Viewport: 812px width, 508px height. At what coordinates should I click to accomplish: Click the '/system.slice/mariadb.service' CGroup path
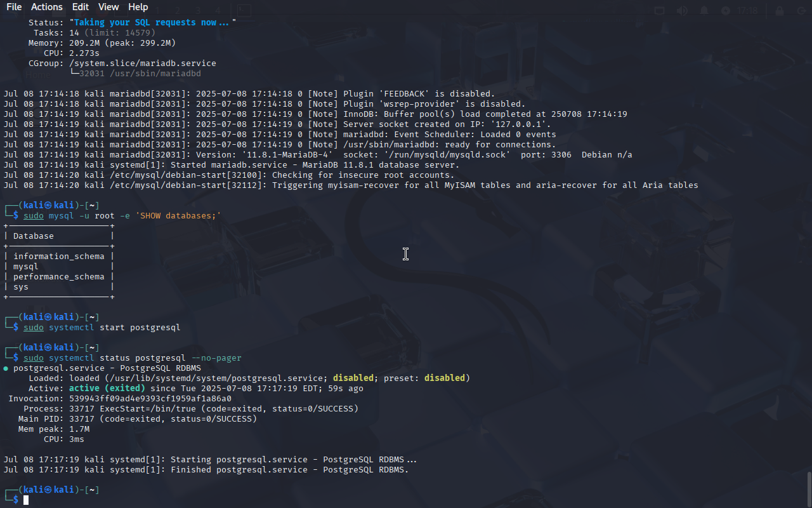pyautogui.click(x=143, y=63)
